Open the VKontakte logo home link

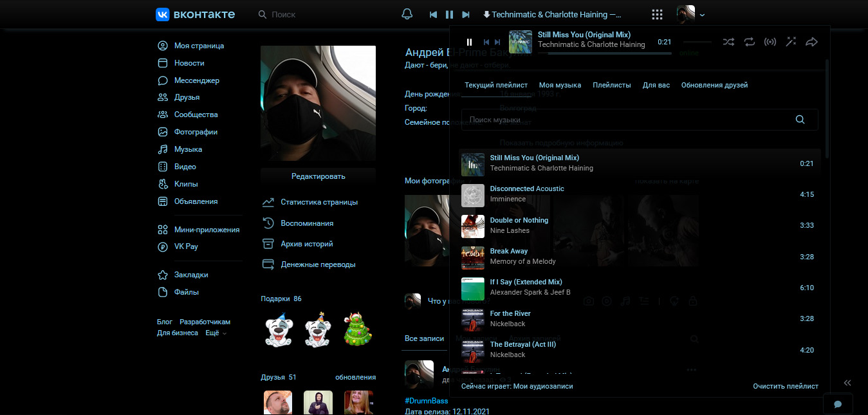[195, 14]
